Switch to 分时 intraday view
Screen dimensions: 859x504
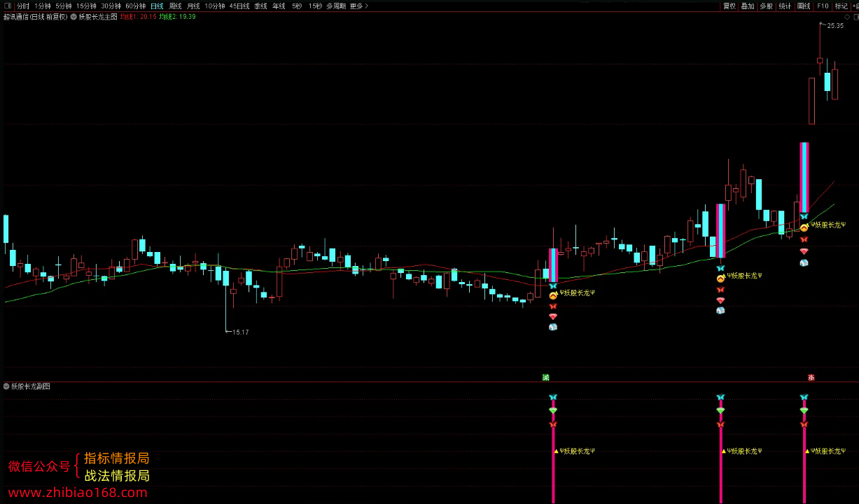[x=23, y=6]
